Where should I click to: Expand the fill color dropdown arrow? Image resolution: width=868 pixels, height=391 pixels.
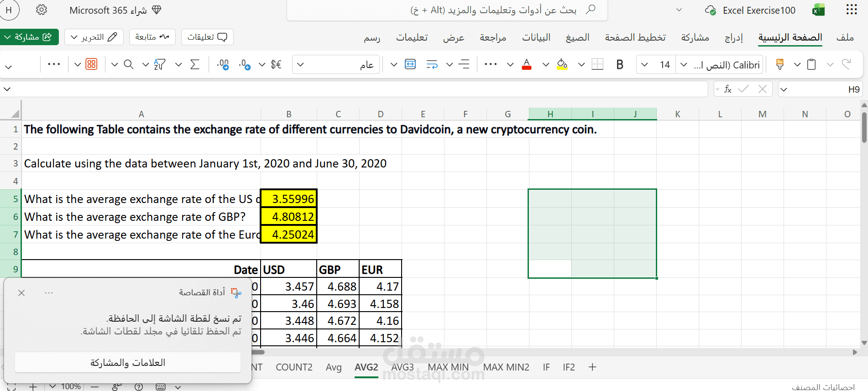tap(546, 64)
